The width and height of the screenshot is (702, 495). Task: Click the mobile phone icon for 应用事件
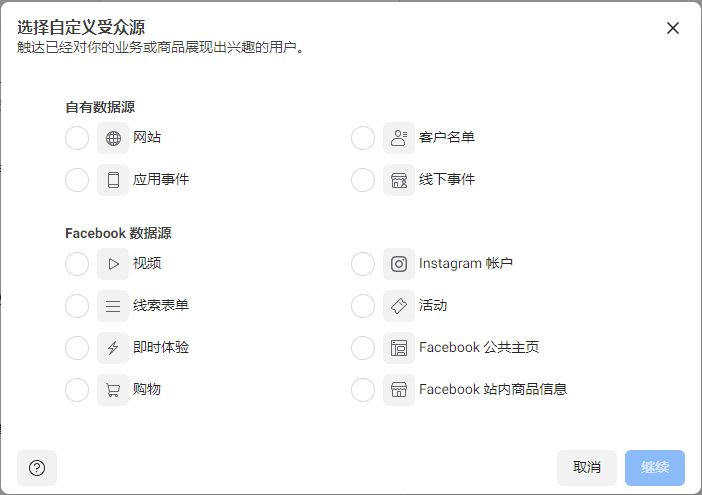click(113, 180)
